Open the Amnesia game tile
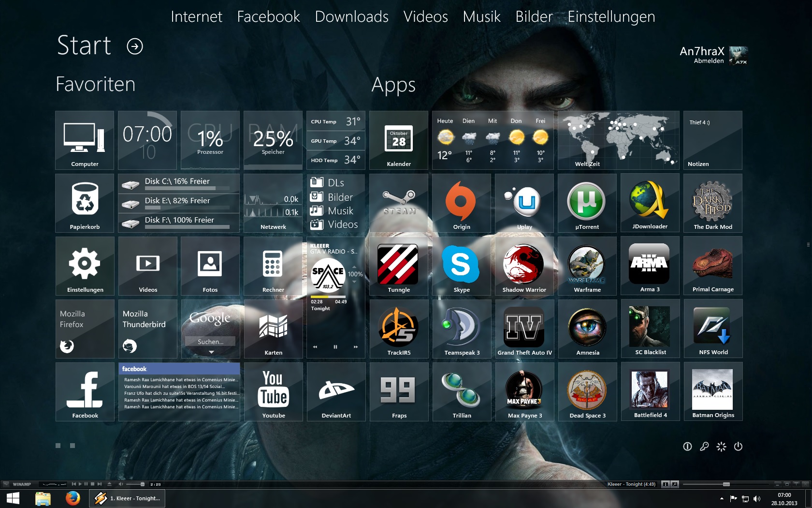 [x=587, y=329]
